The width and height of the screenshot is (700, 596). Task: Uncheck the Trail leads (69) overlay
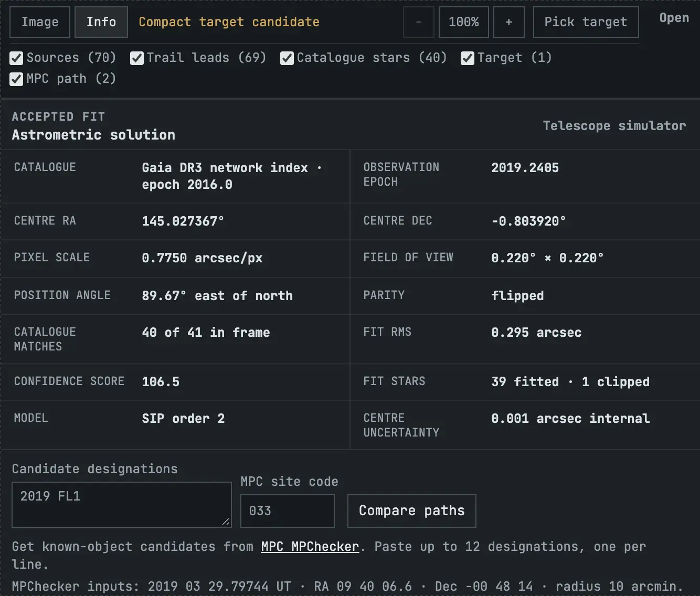(137, 58)
